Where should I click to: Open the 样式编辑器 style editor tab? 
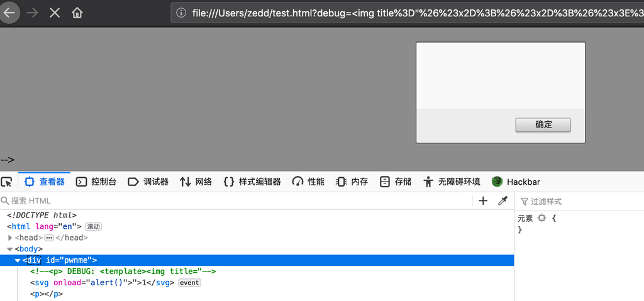point(252,182)
